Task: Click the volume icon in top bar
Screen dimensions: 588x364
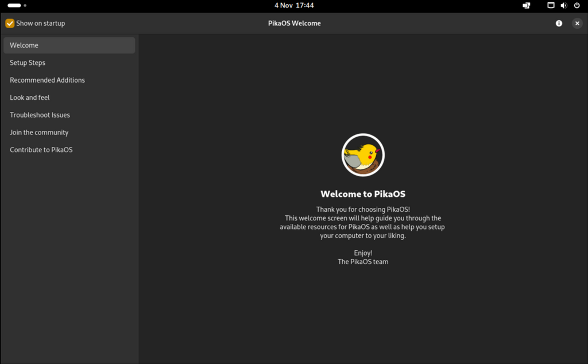Action: tap(564, 5)
